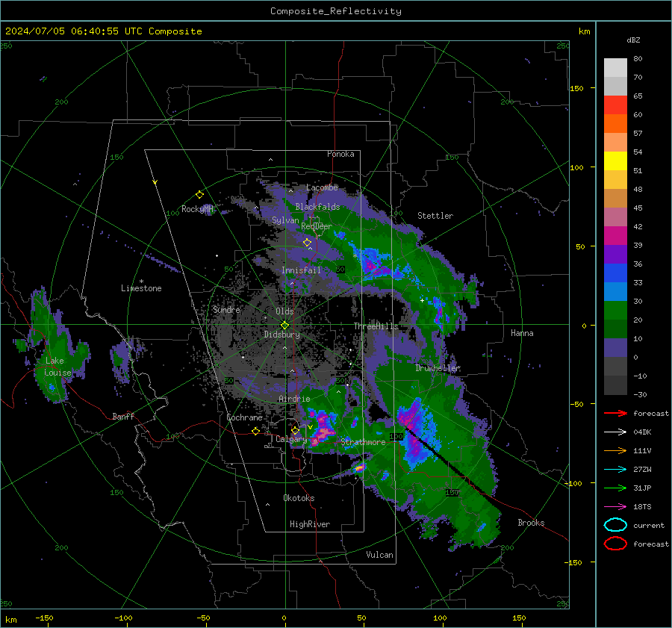Click the green 31JP arrow legend icon

click(615, 488)
